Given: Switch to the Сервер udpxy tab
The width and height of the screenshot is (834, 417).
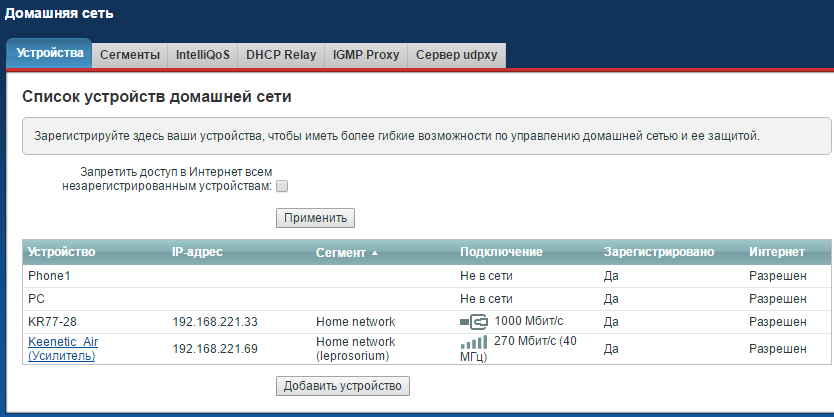Looking at the screenshot, I should click(x=456, y=55).
